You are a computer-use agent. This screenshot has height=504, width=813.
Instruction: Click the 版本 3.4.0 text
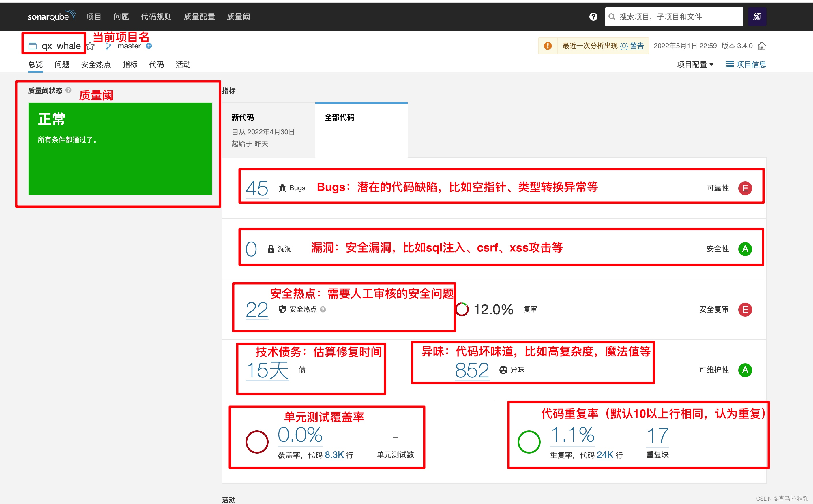737,46
